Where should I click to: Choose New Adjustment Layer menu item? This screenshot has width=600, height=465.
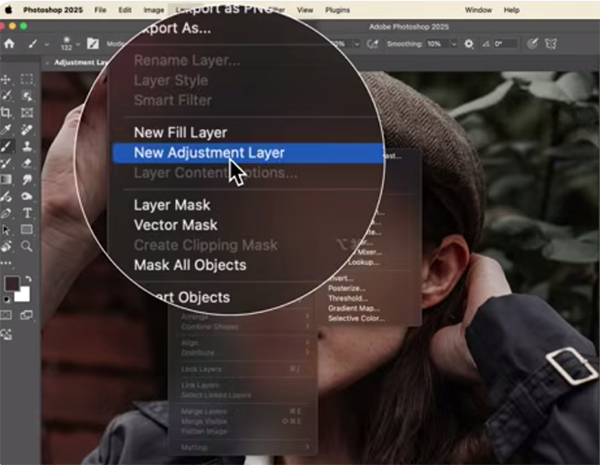coord(248,153)
